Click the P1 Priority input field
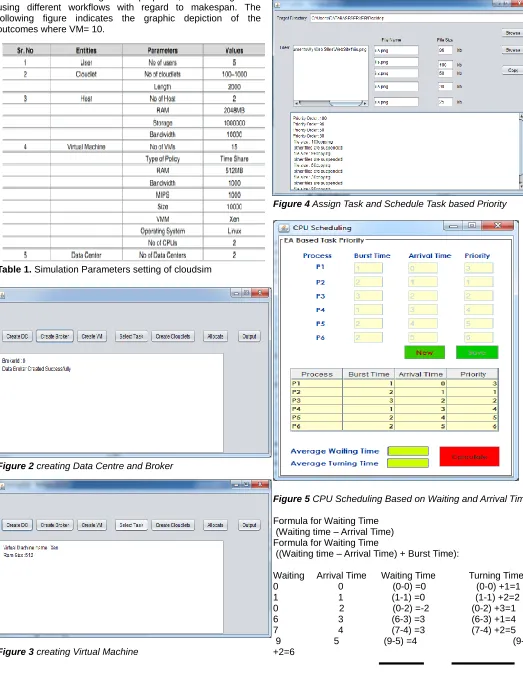Viewport: 523px width, 677px height. coord(479,268)
